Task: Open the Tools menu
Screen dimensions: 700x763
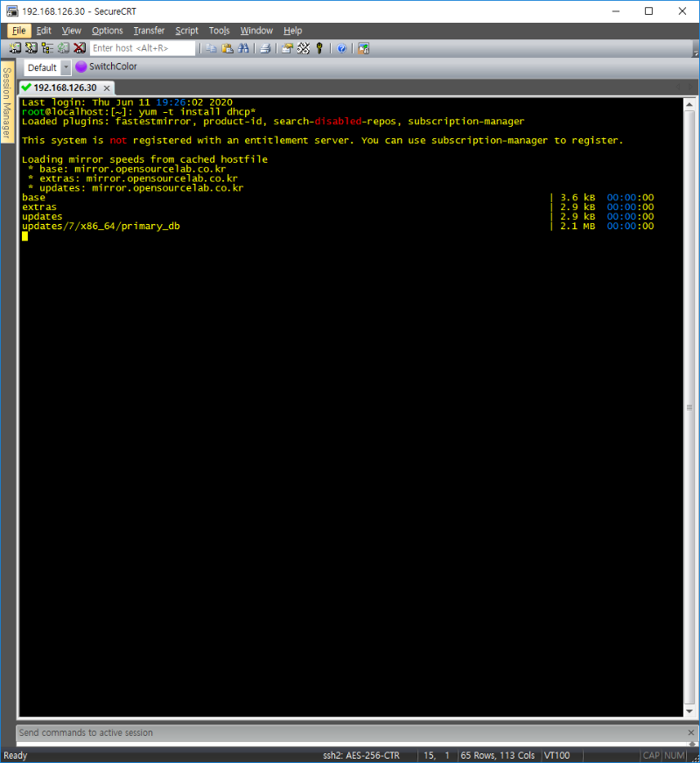Action: 219,31
